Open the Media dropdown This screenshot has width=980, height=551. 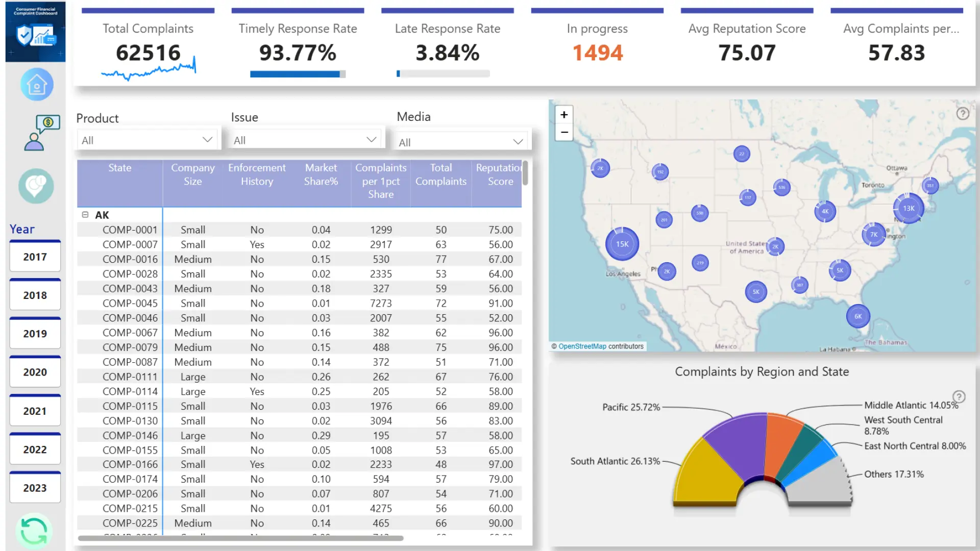[x=461, y=142]
